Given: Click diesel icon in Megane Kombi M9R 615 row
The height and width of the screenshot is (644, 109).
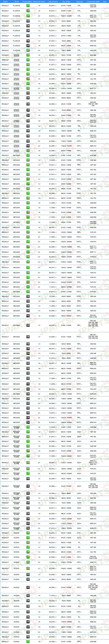Looking at the screenshot, I should pyautogui.click(x=28, y=523).
